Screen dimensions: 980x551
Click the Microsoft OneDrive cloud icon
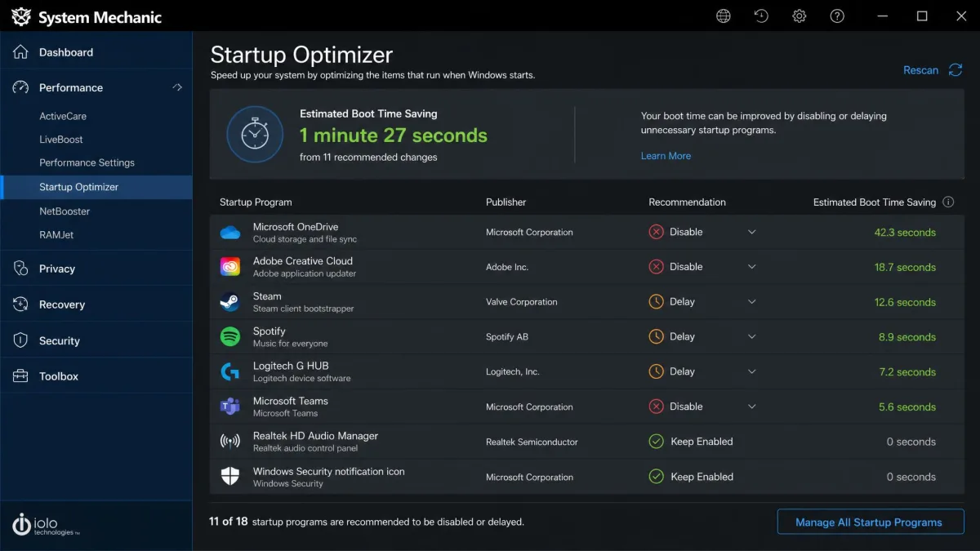(230, 233)
